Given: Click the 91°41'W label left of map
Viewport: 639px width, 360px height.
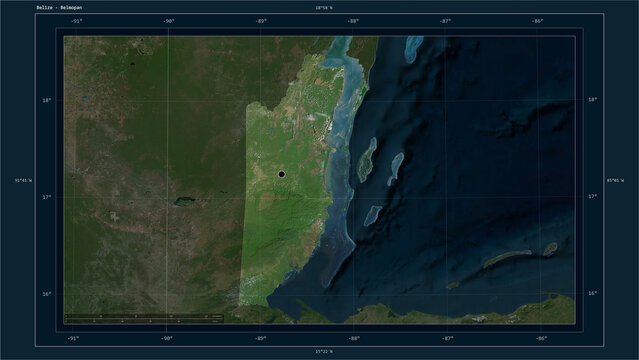Looking at the screenshot, I should point(23,180).
